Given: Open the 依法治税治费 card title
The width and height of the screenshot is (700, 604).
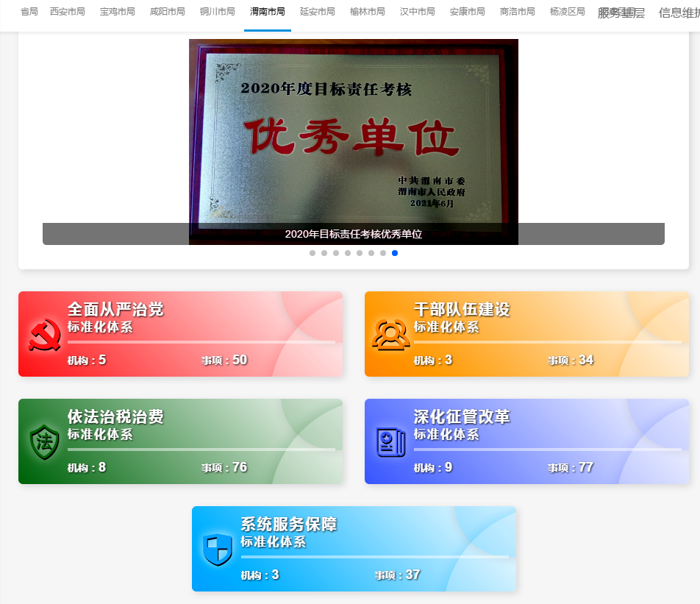Looking at the screenshot, I should pos(115,417).
